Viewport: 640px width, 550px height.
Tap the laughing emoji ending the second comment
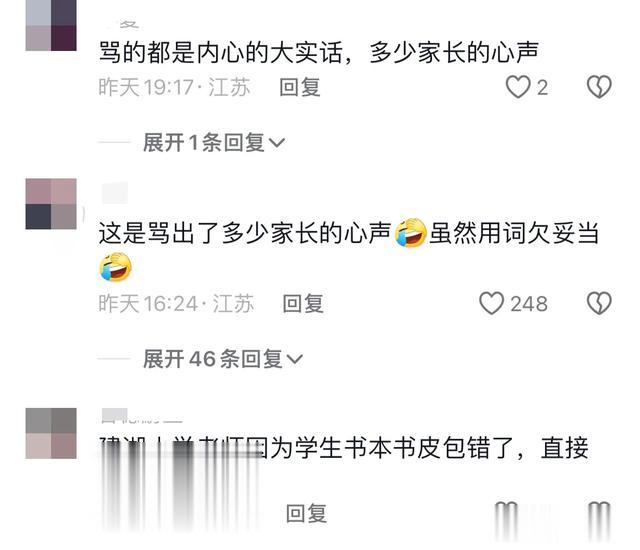[116, 267]
